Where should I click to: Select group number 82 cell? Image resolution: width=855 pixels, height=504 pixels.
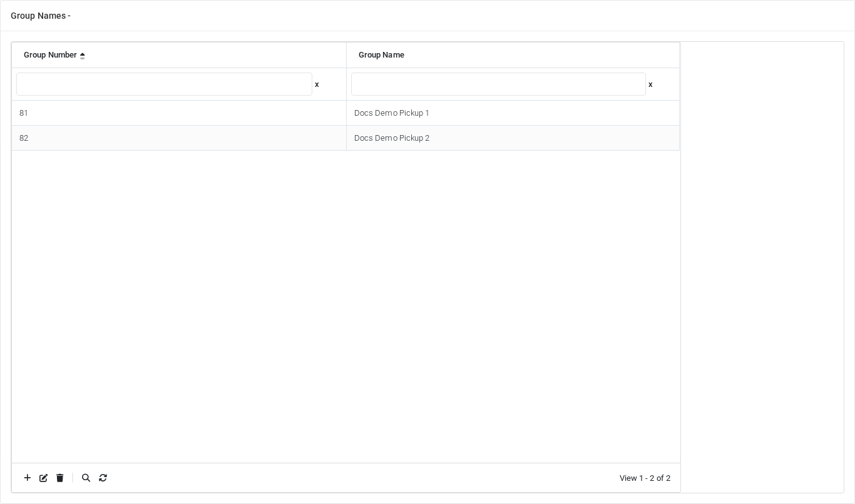tap(179, 138)
